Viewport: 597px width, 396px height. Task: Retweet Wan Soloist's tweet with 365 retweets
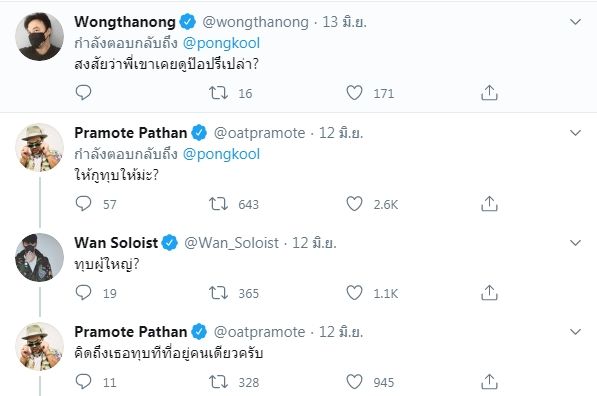pos(218,293)
